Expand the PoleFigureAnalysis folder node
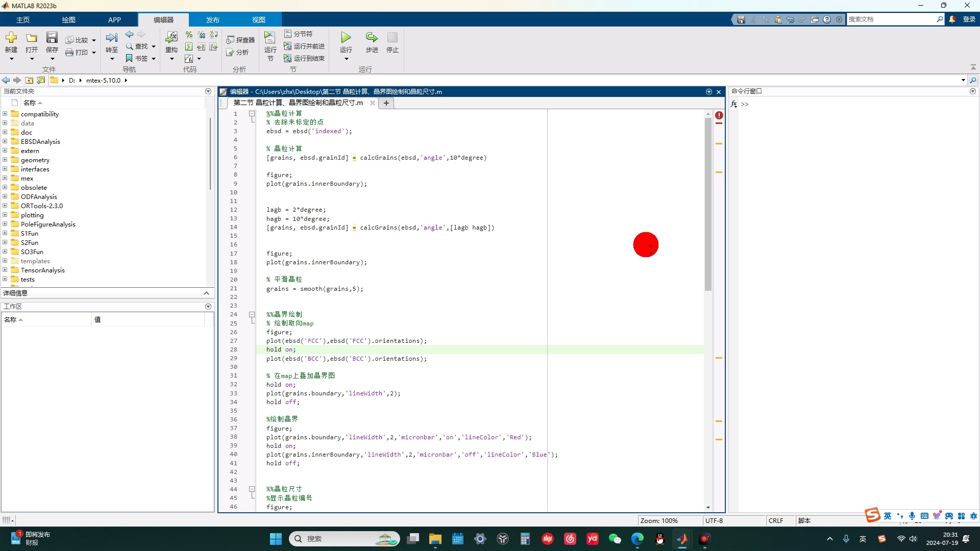This screenshot has width=980, height=551. (x=5, y=224)
